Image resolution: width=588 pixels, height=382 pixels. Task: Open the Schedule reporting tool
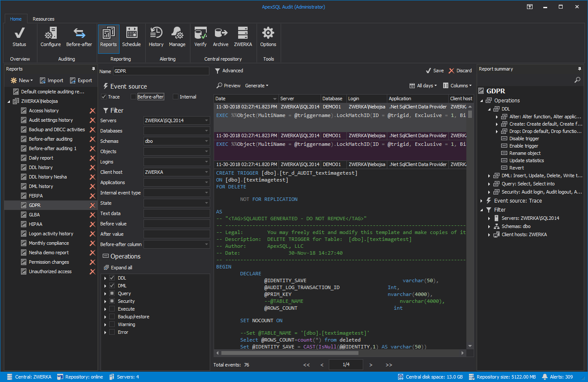pyautogui.click(x=132, y=37)
